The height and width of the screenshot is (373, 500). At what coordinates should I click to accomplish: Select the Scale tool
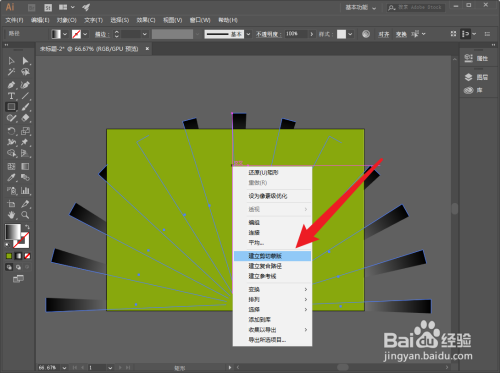pyautogui.click(x=25, y=131)
